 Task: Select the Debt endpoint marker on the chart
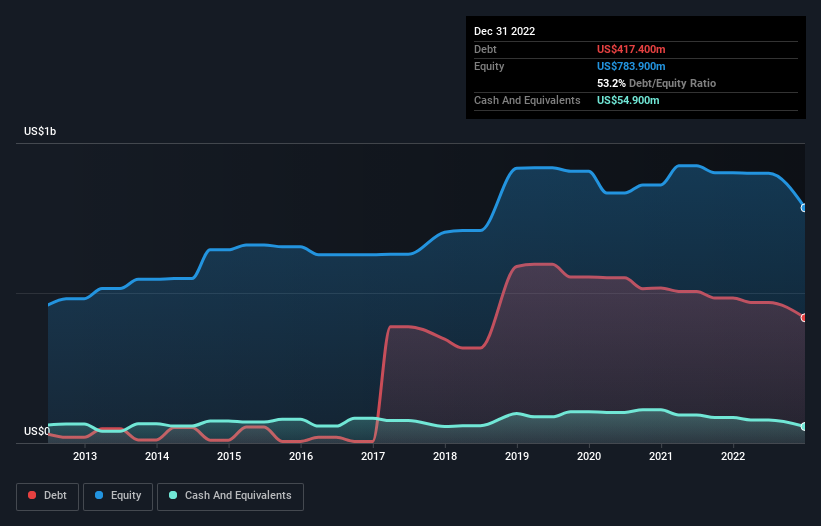pyautogui.click(x=804, y=318)
